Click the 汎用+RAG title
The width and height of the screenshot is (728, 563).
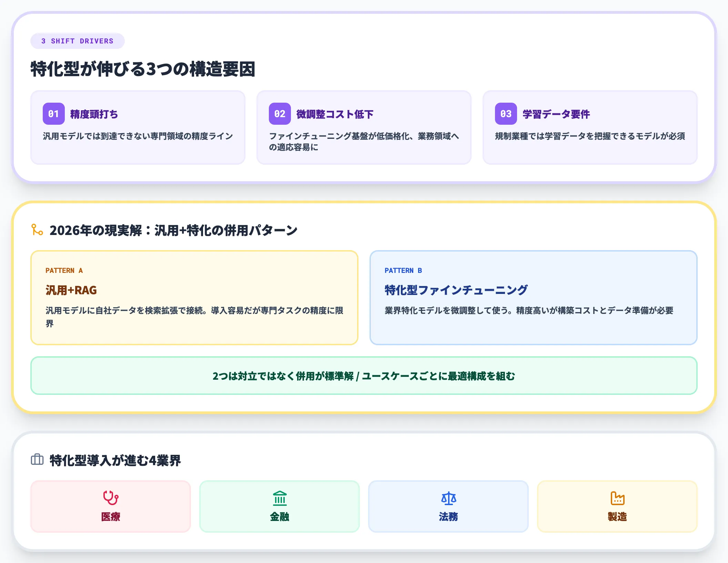point(71,290)
